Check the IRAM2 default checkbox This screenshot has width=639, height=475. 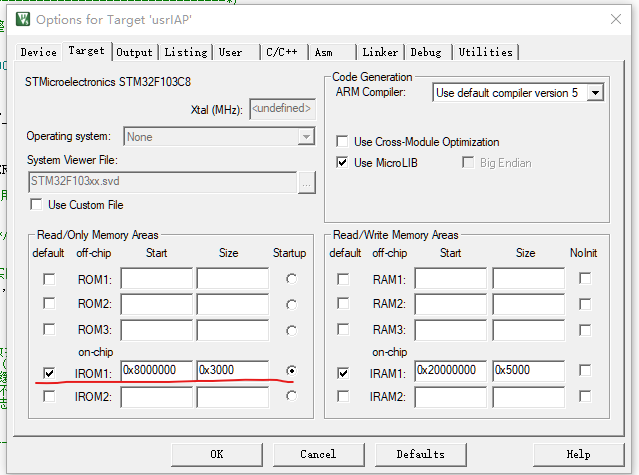(343, 396)
